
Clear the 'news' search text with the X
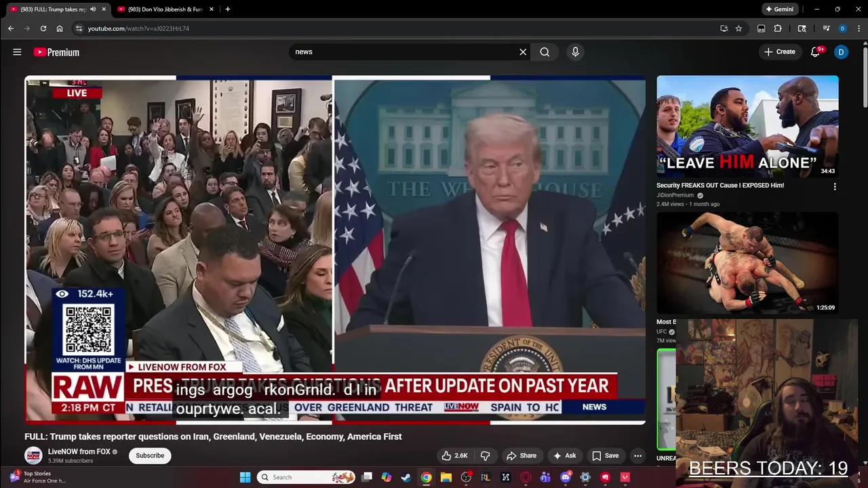pyautogui.click(x=523, y=52)
